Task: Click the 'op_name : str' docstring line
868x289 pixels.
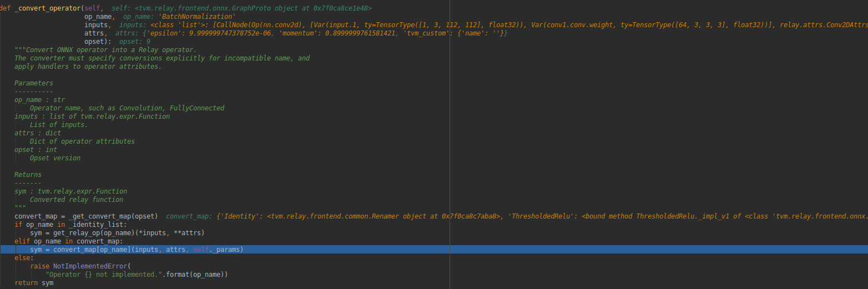Action: tap(39, 100)
